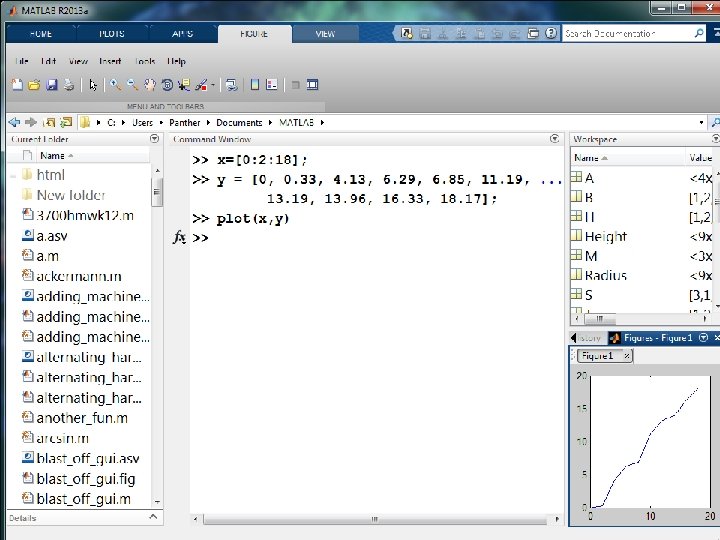The image size is (720, 540).
Task: Click the shortcut icon in quick access bar
Action: (406, 33)
